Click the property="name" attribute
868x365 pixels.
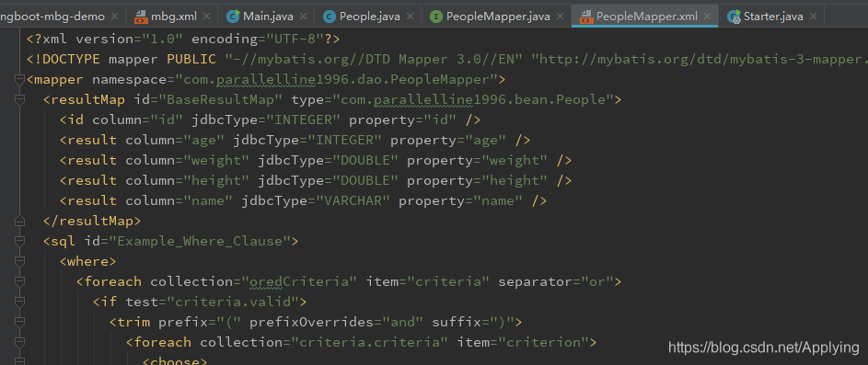click(460, 200)
